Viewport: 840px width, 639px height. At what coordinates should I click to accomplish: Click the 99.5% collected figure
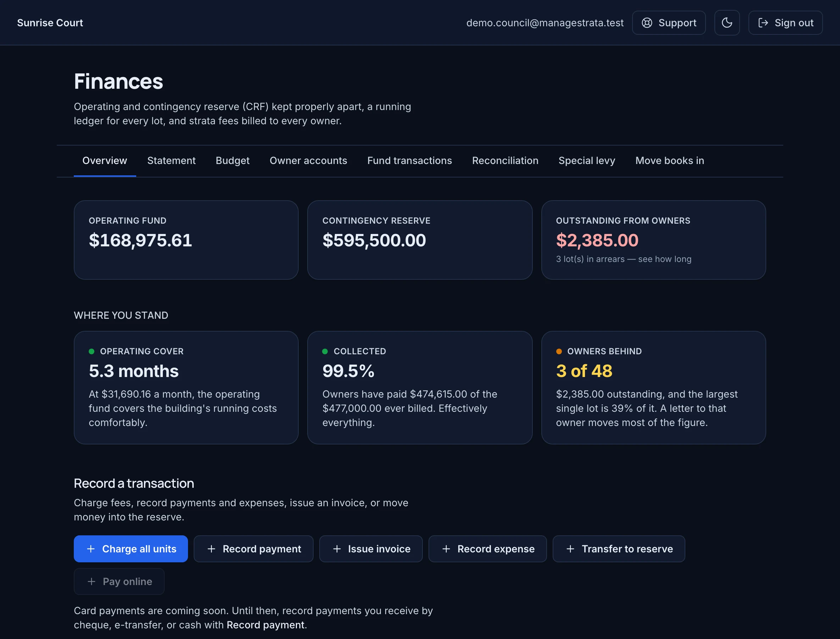pos(348,371)
